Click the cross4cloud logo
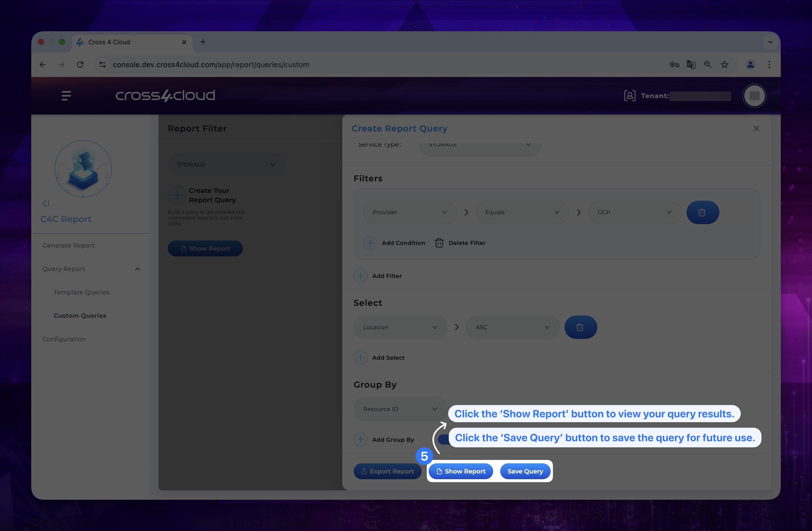The image size is (812, 531). [165, 96]
